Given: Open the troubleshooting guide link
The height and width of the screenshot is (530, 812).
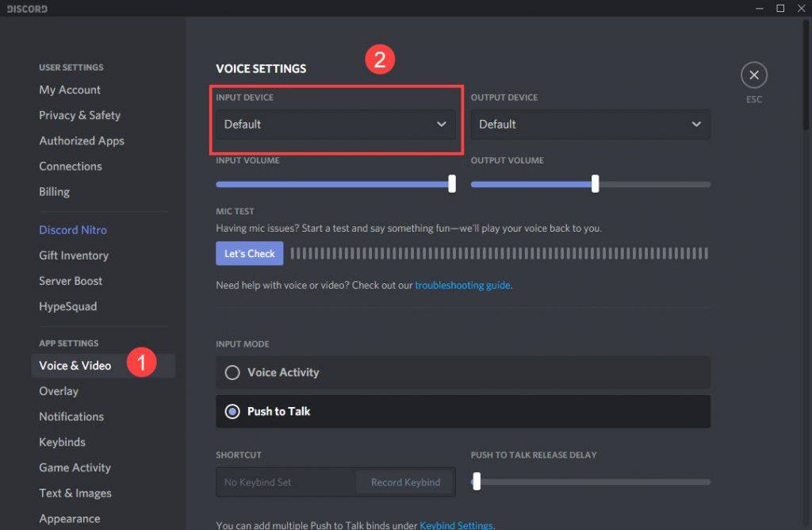Looking at the screenshot, I should [462, 285].
